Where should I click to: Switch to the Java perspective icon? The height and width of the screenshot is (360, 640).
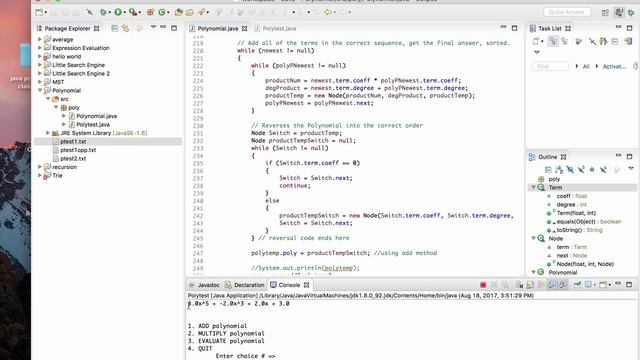619,13
